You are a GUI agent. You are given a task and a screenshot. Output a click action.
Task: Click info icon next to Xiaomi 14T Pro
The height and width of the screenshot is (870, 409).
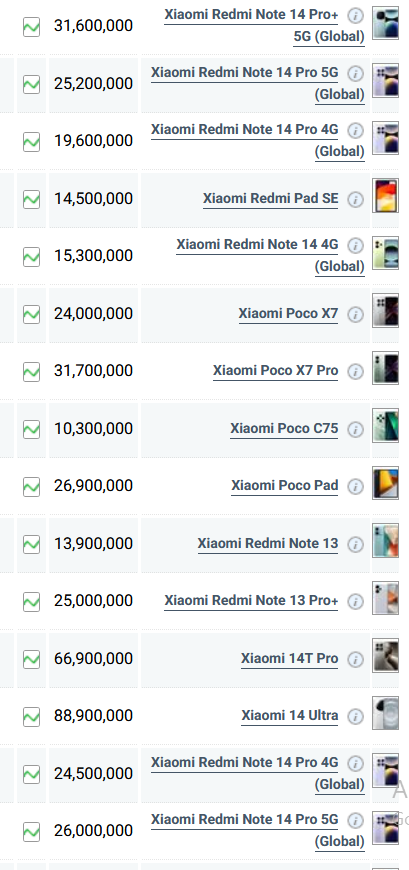355,659
